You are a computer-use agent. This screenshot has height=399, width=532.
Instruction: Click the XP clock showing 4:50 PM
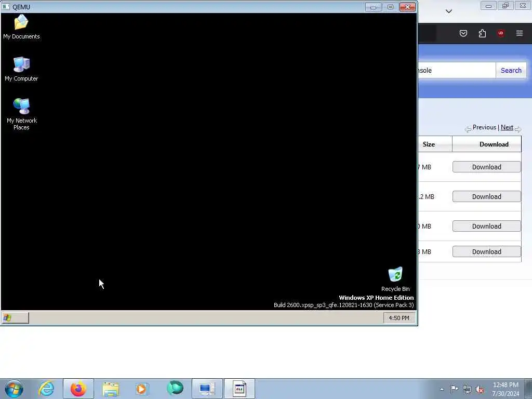point(398,318)
